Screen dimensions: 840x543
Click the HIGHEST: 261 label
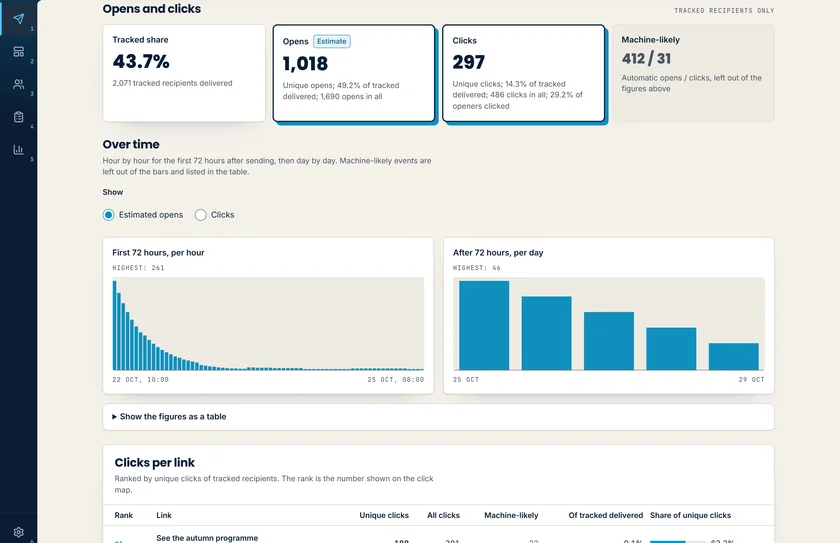tap(138, 268)
